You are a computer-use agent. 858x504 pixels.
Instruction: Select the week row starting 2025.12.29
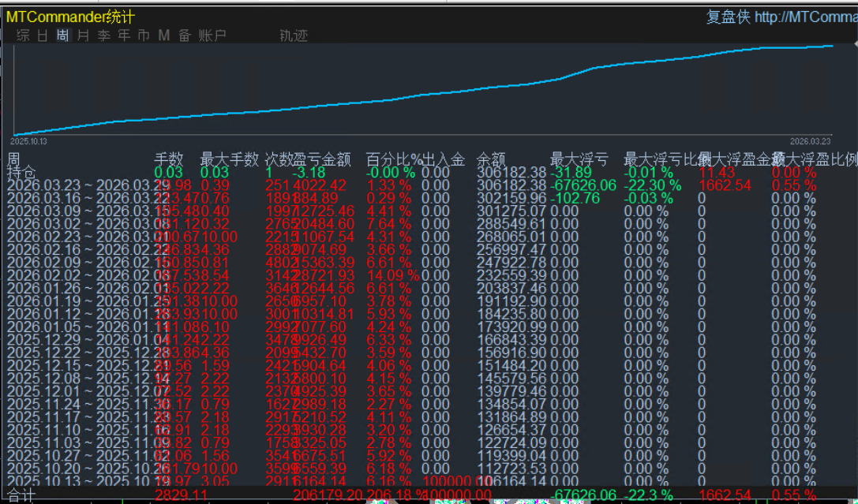coord(429,340)
